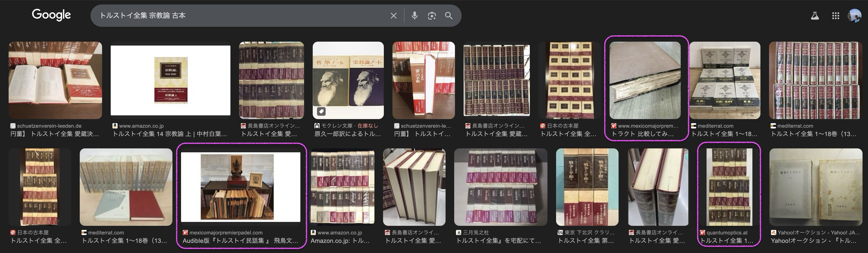Open the 東京 下北沢 クラリ source link
The height and width of the screenshot is (253, 868).
click(586, 232)
